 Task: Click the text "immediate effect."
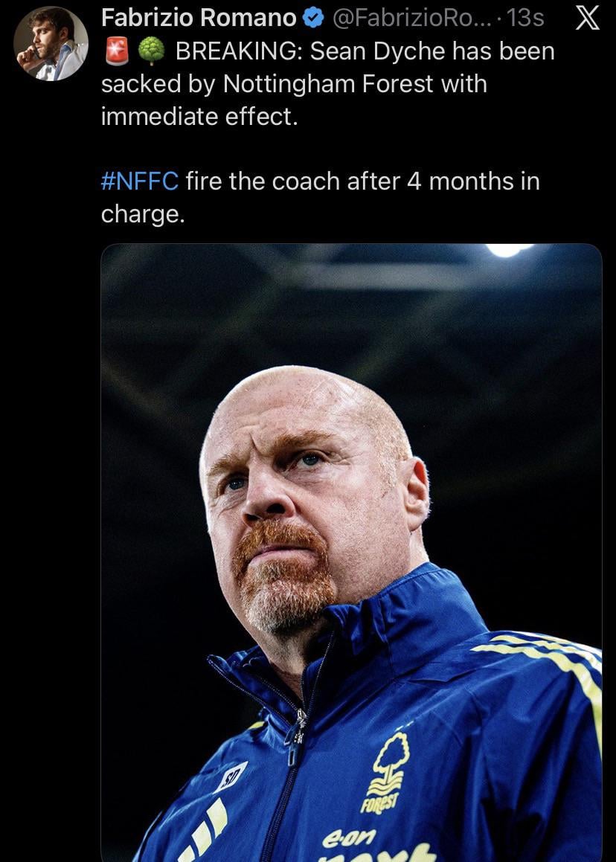coord(199,117)
